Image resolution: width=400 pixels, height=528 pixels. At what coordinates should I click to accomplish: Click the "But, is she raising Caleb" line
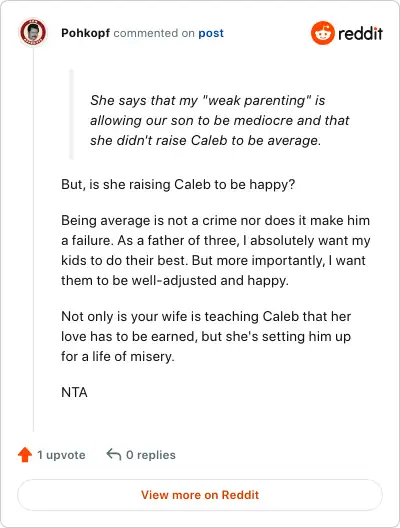point(178,185)
